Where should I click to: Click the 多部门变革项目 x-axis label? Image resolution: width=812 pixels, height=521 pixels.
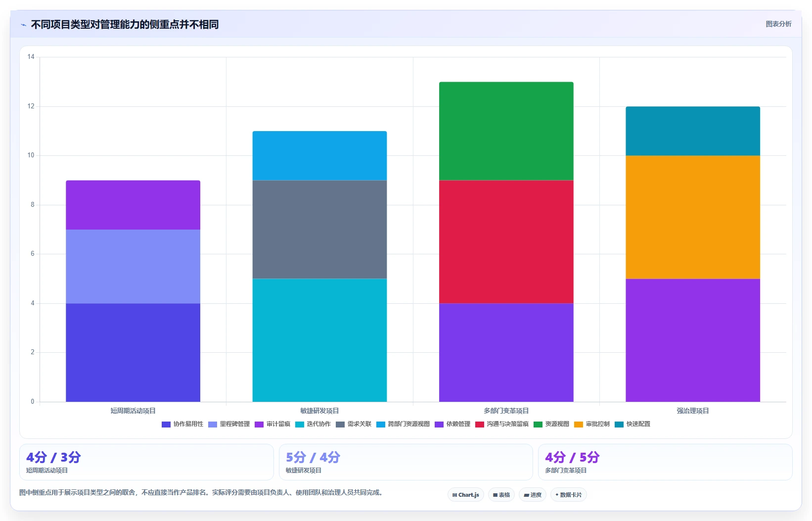coord(506,411)
